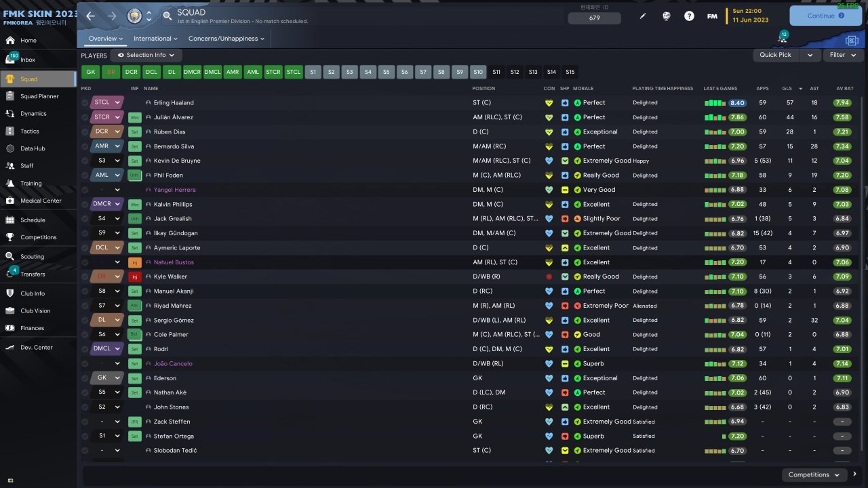This screenshot has width=868, height=488.
Task: Sort the table by AV RAT column
Action: coord(845,89)
